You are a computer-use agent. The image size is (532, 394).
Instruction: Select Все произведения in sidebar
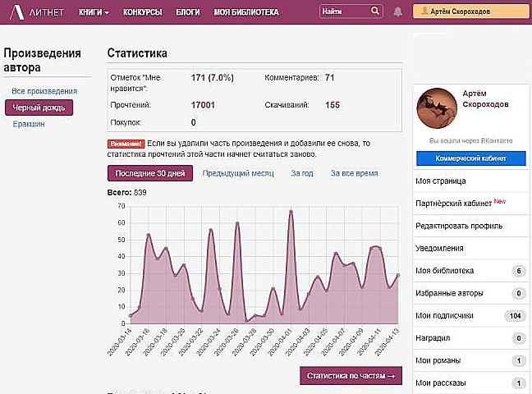[44, 91]
